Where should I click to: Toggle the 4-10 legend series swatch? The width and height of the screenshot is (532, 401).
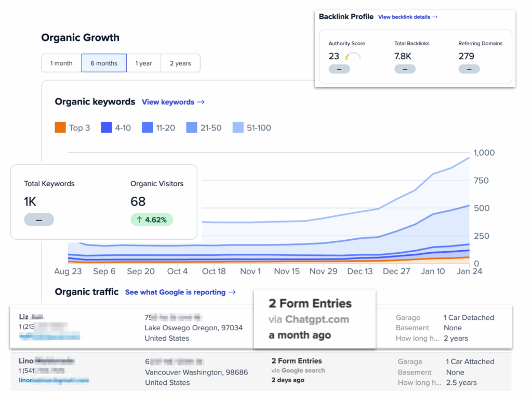106,128
